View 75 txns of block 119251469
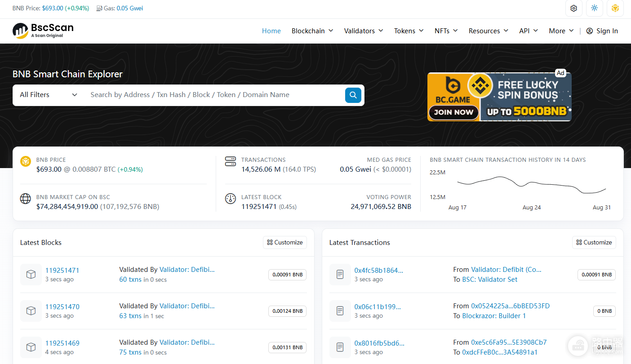 130,352
